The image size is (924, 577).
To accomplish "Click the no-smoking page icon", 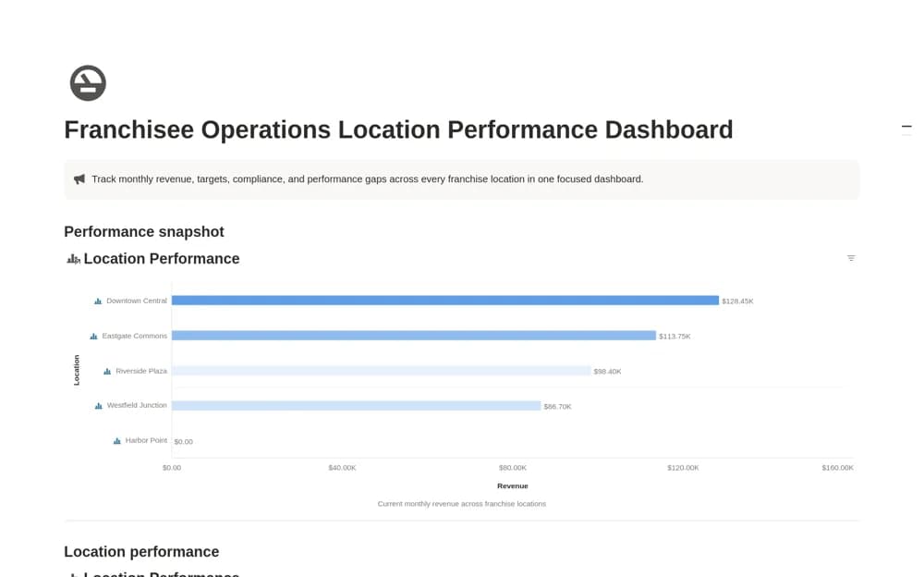I will click(88, 83).
